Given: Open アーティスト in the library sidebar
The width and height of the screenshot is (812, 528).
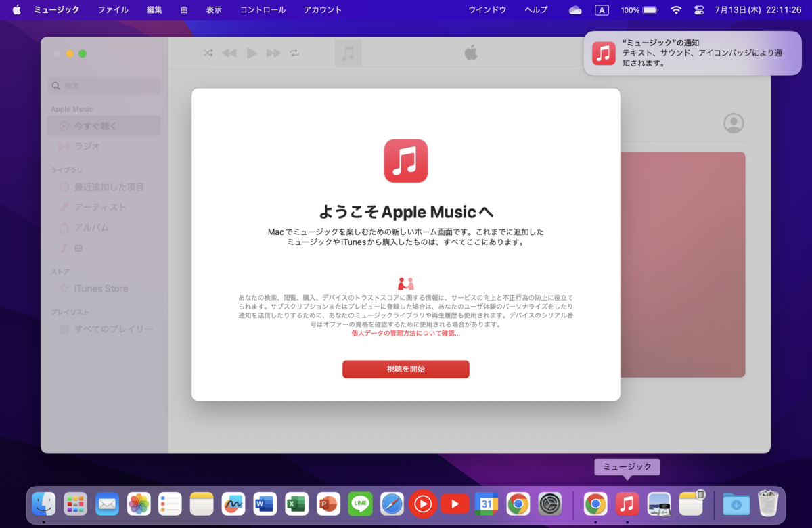Looking at the screenshot, I should (104, 207).
